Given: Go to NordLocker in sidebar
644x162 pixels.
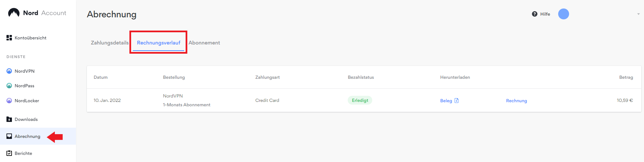Looking at the screenshot, I should (x=27, y=101).
